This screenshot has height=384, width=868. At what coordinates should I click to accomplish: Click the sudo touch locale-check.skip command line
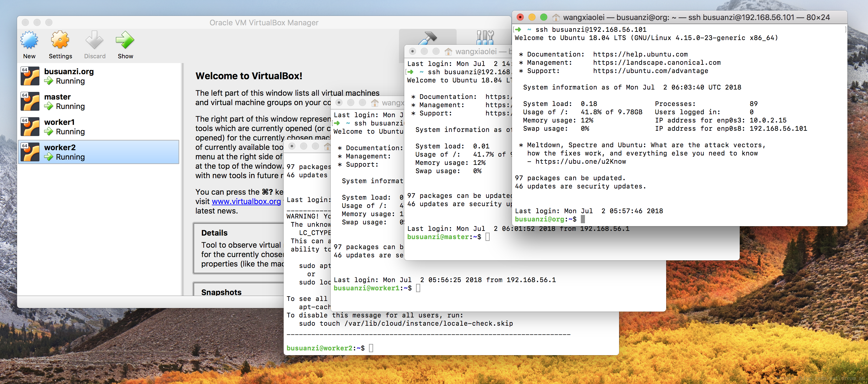click(x=406, y=324)
